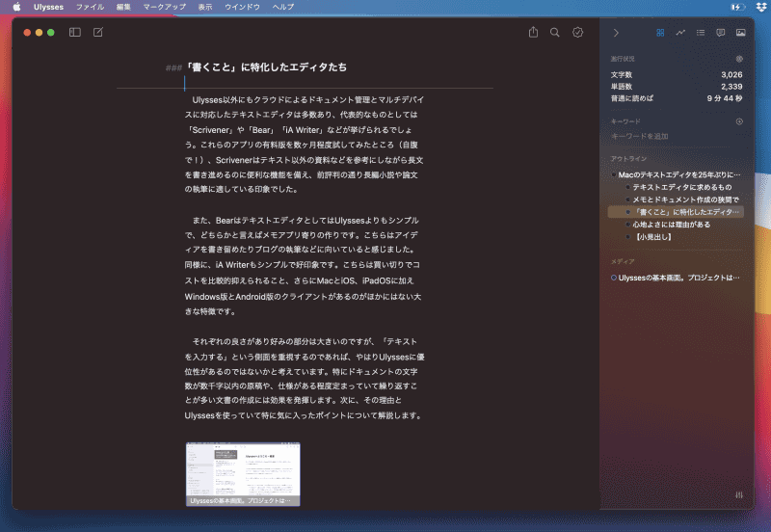
Task: Open the ヘルプ menu
Action: (x=282, y=7)
